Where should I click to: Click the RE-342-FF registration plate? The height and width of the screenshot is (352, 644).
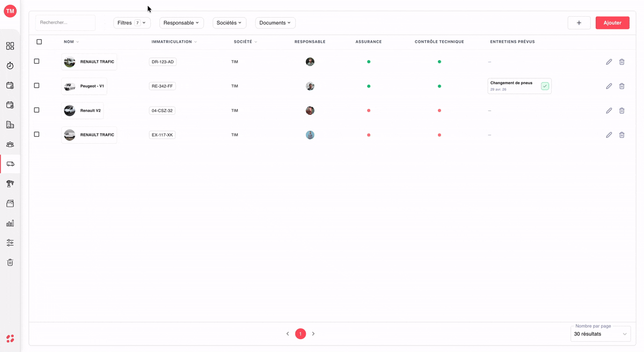(162, 86)
